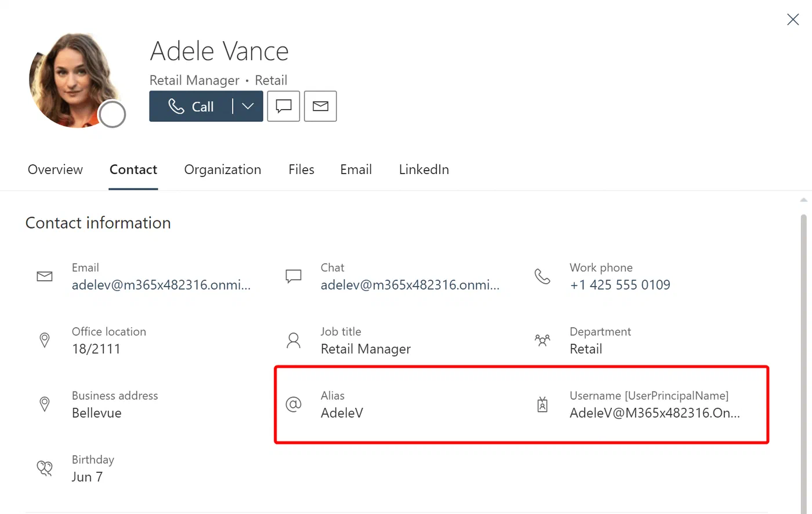This screenshot has height=514, width=812.
Task: Click the badge icon beside Username
Action: tap(542, 404)
